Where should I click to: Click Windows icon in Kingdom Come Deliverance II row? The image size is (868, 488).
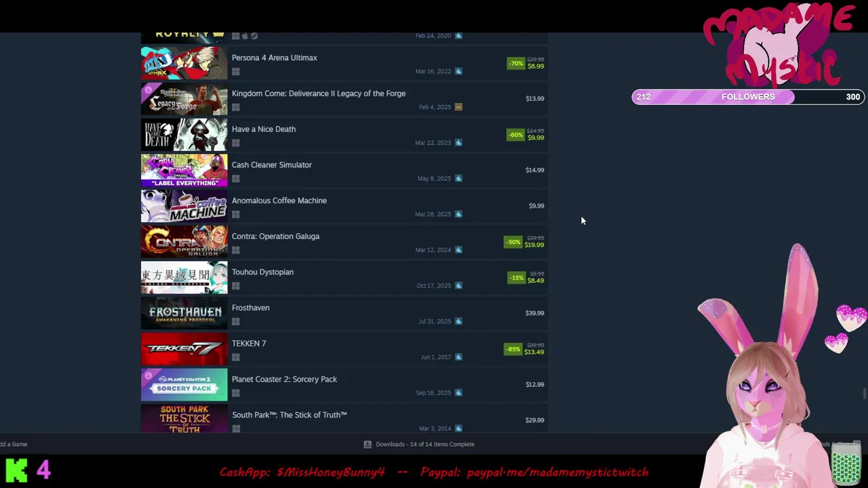coord(235,107)
